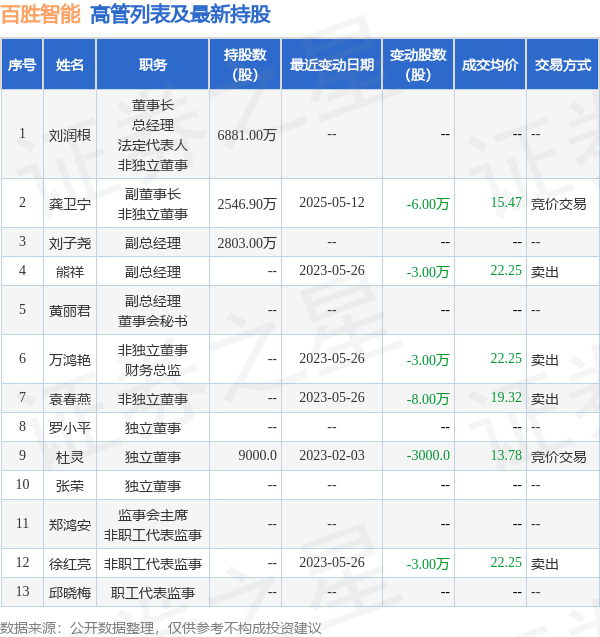Click the data source footnote
Screen dimensions: 600x637
pyautogui.click(x=161, y=628)
